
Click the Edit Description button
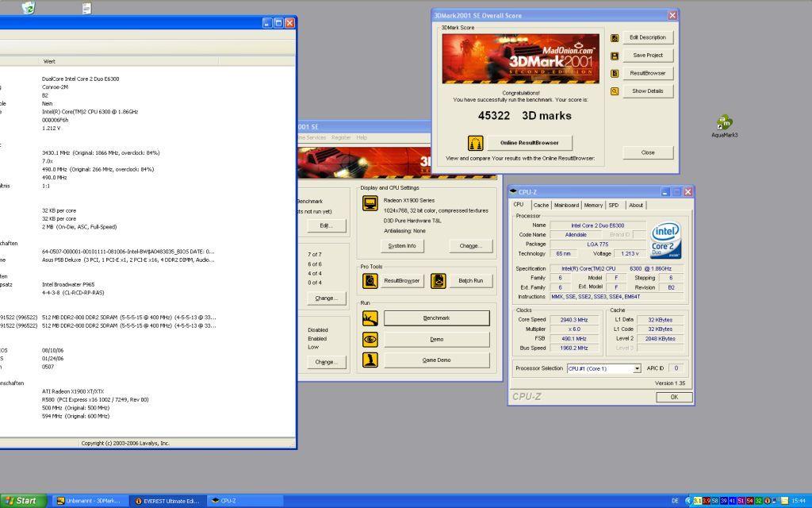coord(648,37)
